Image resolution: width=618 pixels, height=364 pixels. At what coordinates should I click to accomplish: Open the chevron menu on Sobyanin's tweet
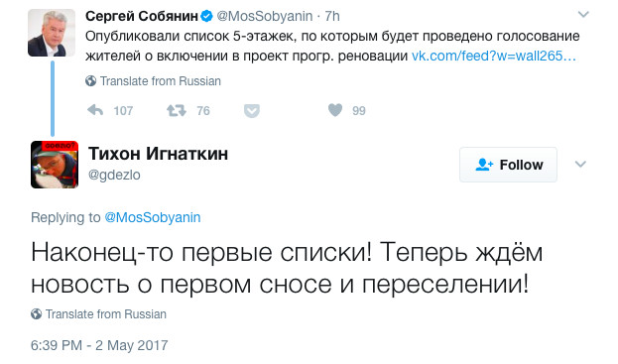[583, 15]
